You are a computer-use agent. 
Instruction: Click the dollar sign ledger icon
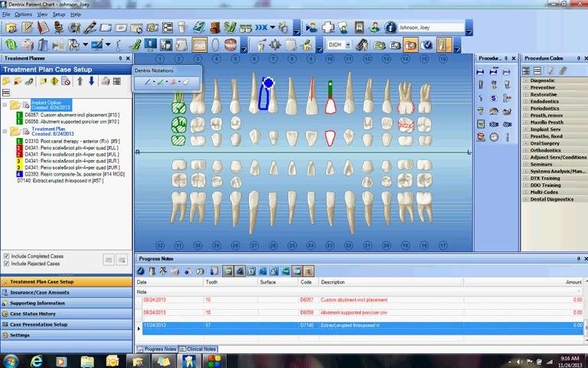tap(230, 28)
